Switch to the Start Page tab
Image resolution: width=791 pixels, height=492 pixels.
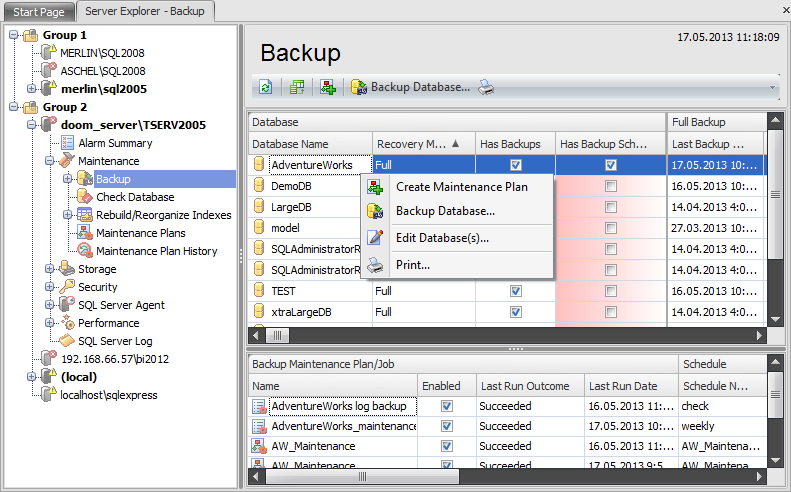click(x=36, y=10)
